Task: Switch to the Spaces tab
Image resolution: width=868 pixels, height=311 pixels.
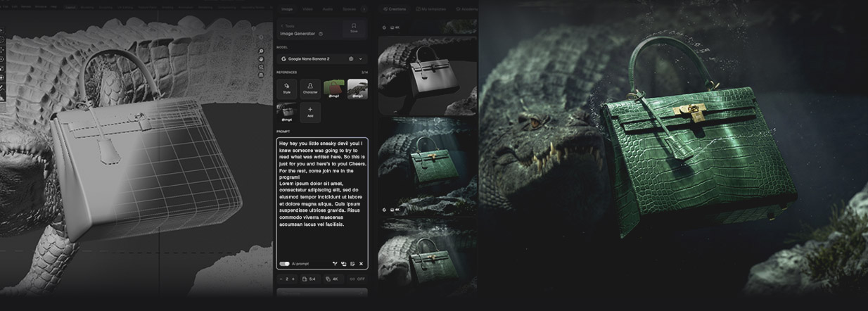Action: [349, 9]
